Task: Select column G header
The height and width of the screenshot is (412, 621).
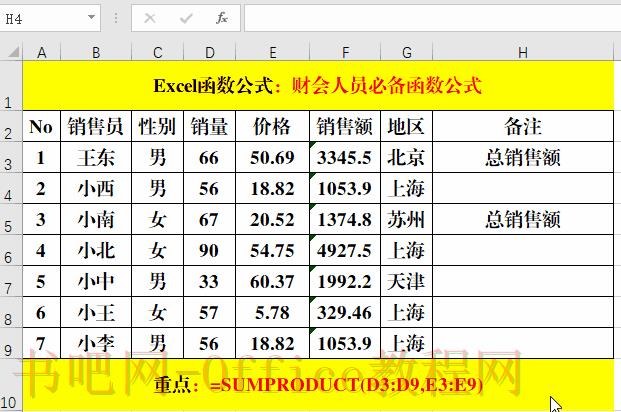Action: point(406,52)
